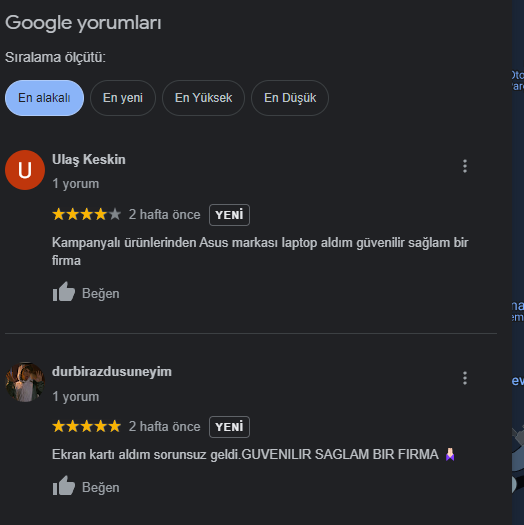Click thumbs-up icon under Ulaş Keskin's review
This screenshot has height=525, width=524.
(64, 292)
